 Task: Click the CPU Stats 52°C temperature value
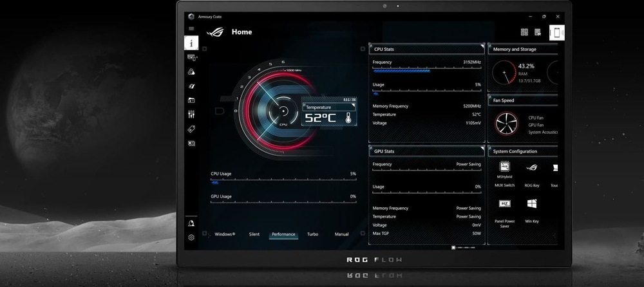tap(477, 115)
